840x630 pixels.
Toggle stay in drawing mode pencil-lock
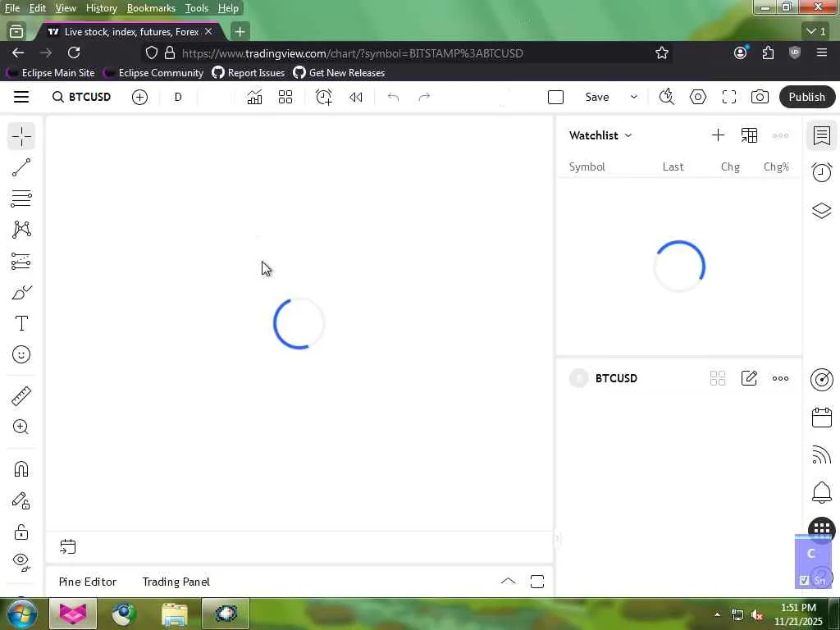click(x=21, y=500)
